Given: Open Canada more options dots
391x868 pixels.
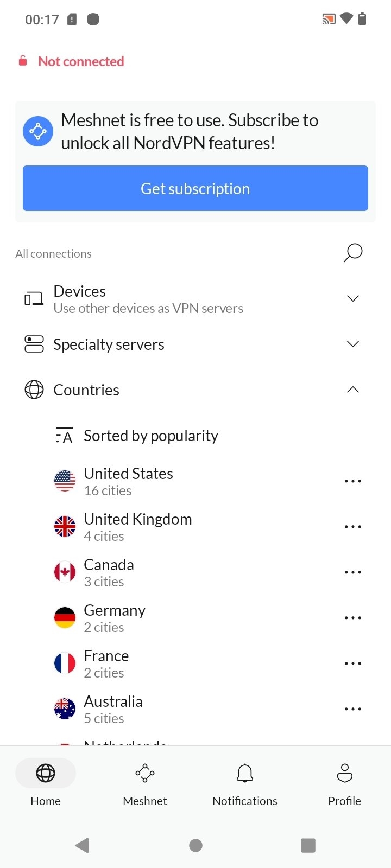Looking at the screenshot, I should coord(353,572).
